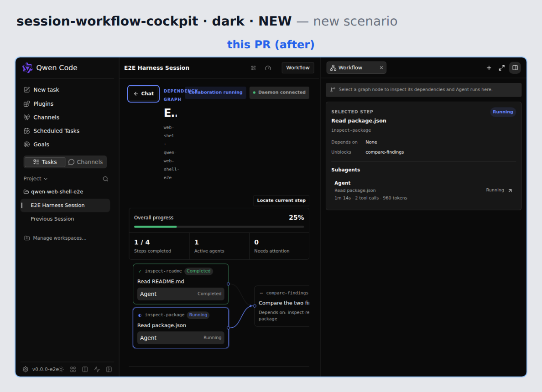This screenshot has height=392, width=542.
Task: Switch to the Tasks segment tab
Action: (x=45, y=162)
